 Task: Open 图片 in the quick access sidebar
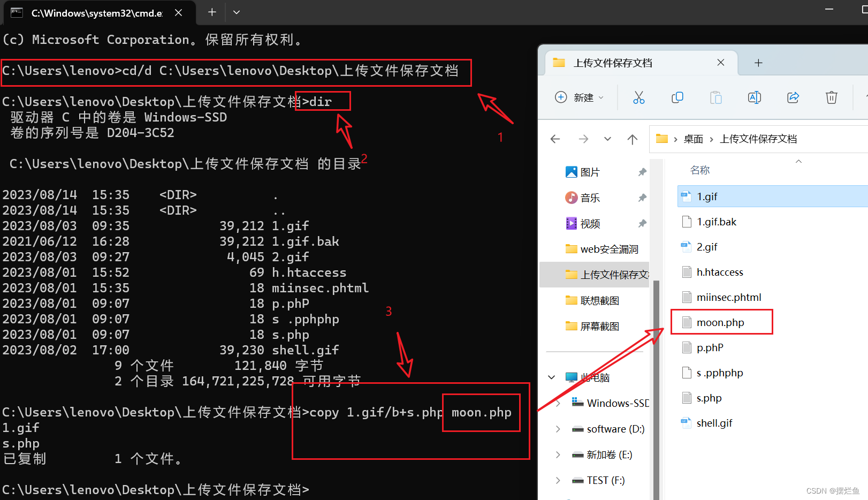tap(590, 172)
